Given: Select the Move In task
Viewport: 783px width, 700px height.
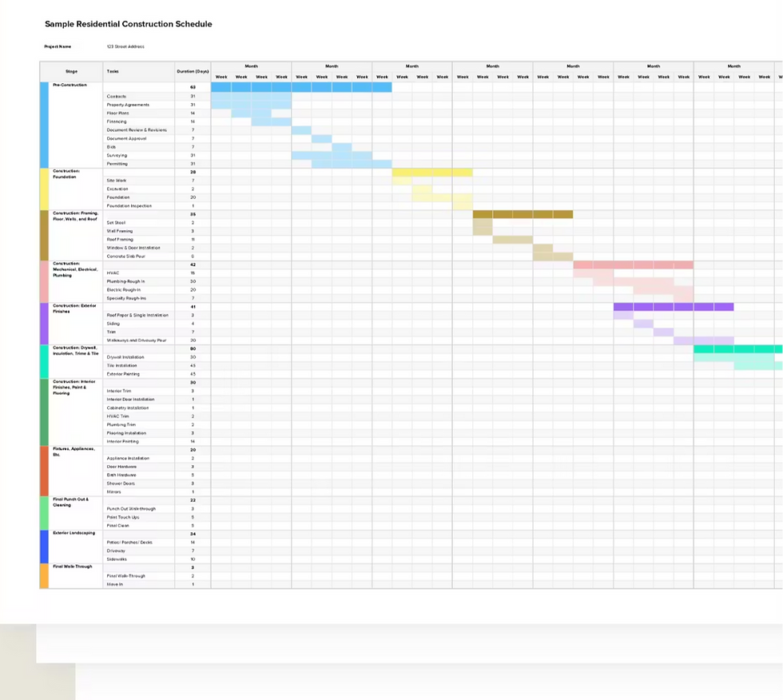Looking at the screenshot, I should [114, 584].
